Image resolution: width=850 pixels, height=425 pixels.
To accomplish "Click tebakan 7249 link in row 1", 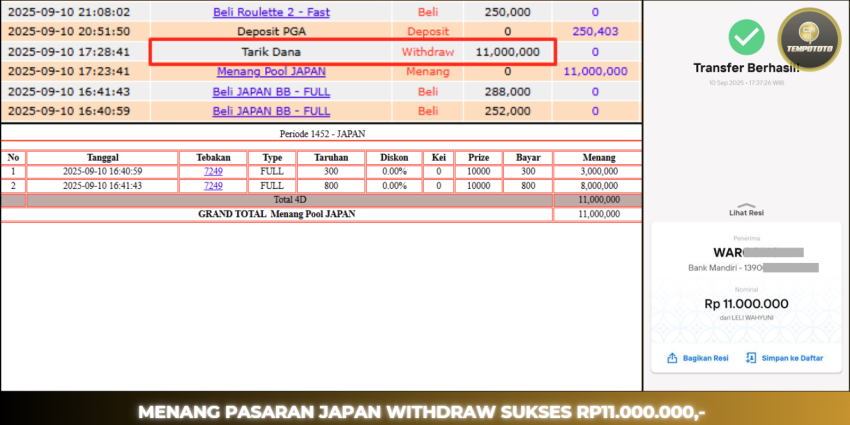I will click(213, 171).
